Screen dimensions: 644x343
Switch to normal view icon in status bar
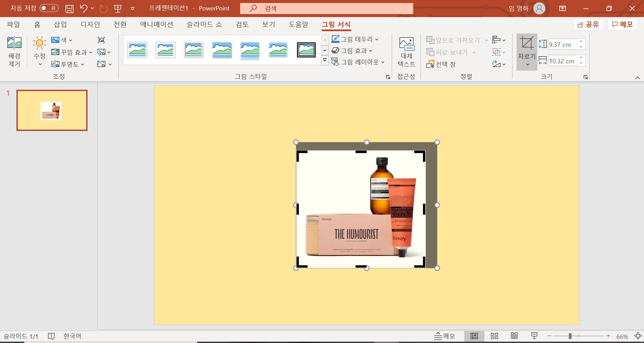tap(474, 336)
